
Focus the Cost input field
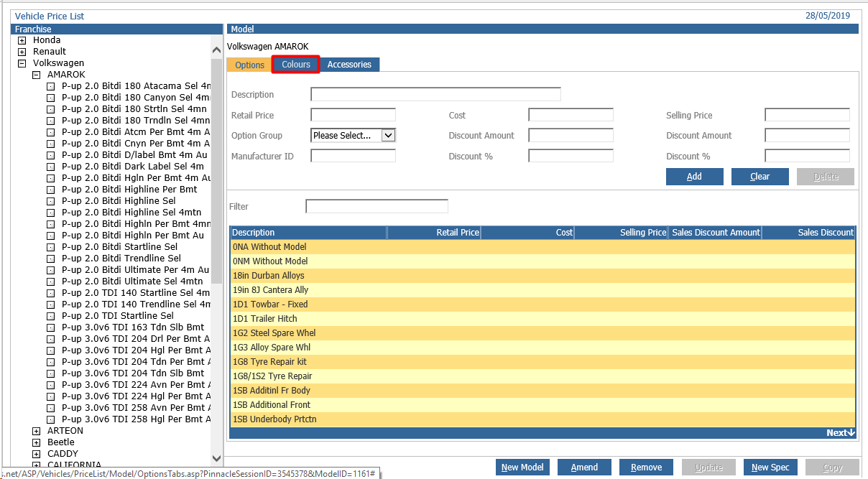coord(571,115)
